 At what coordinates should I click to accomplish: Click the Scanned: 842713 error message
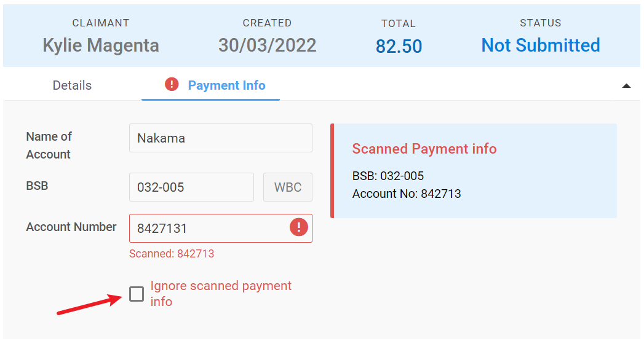point(172,254)
